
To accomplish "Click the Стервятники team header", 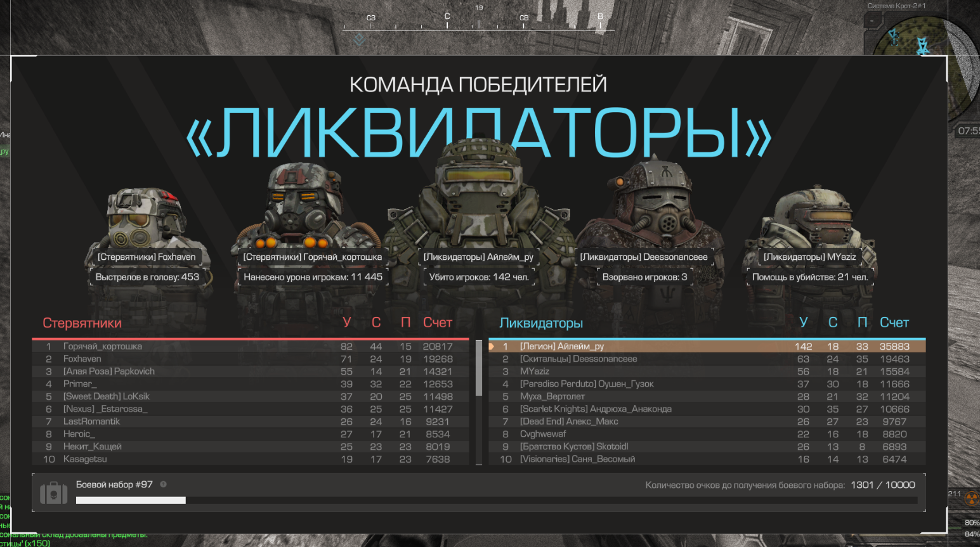I will click(82, 323).
